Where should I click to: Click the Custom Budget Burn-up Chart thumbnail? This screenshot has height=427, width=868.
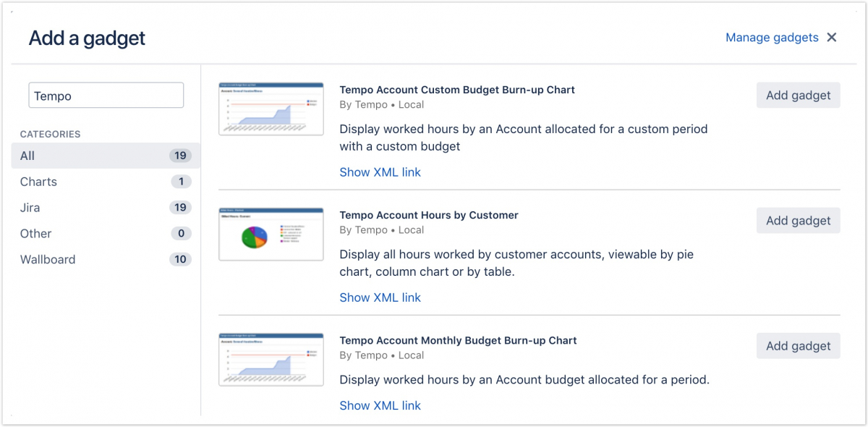pyautogui.click(x=271, y=109)
